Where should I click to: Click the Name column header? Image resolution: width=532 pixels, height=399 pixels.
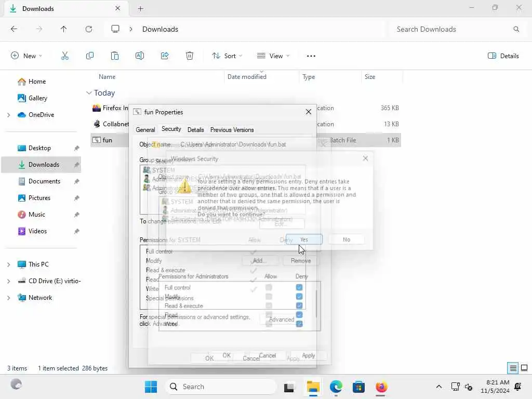[x=107, y=77]
